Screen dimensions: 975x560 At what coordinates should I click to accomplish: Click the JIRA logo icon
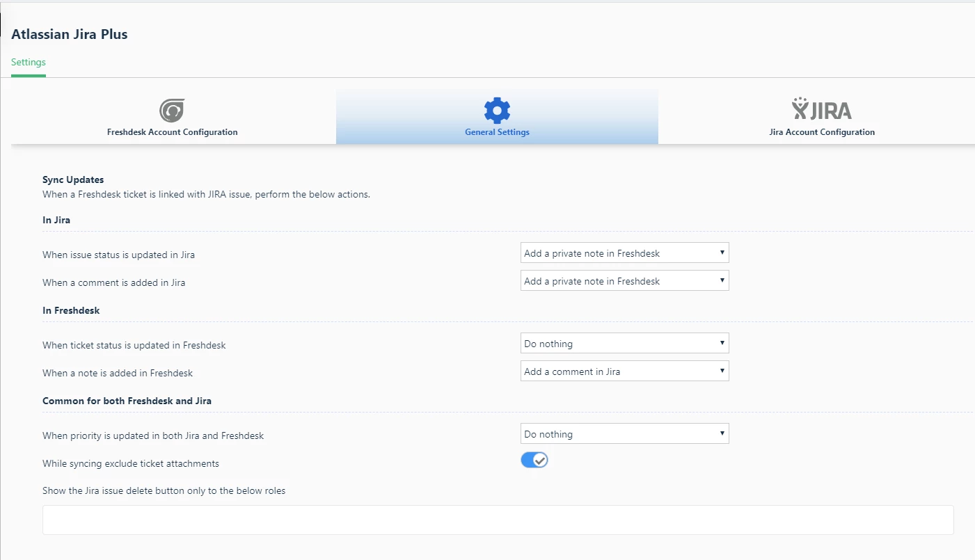click(x=822, y=109)
